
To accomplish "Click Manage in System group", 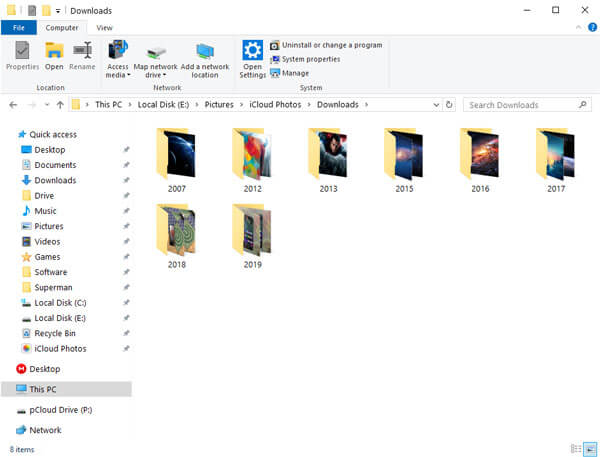I will pos(289,73).
